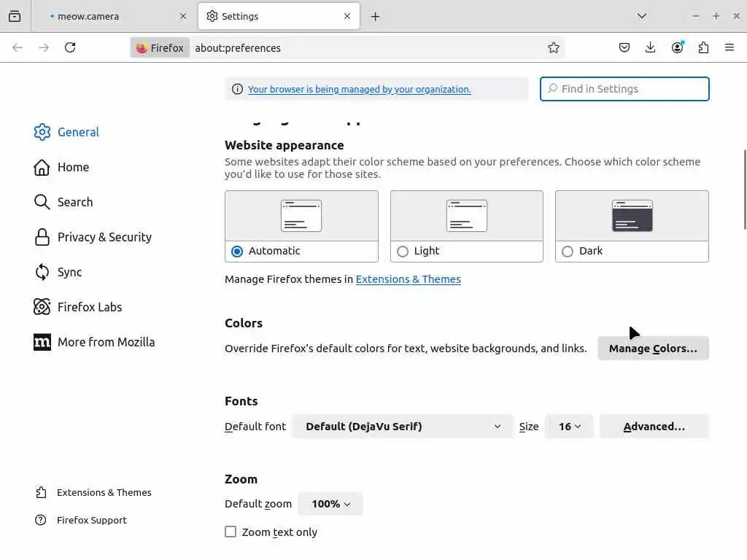The width and height of the screenshot is (747, 560).
Task: Open the organization management link
Action: pos(359,89)
